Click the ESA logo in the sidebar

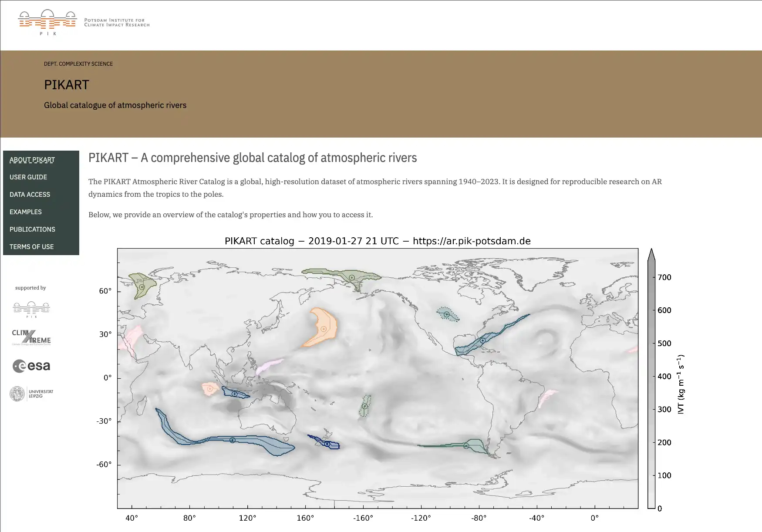pos(31,366)
